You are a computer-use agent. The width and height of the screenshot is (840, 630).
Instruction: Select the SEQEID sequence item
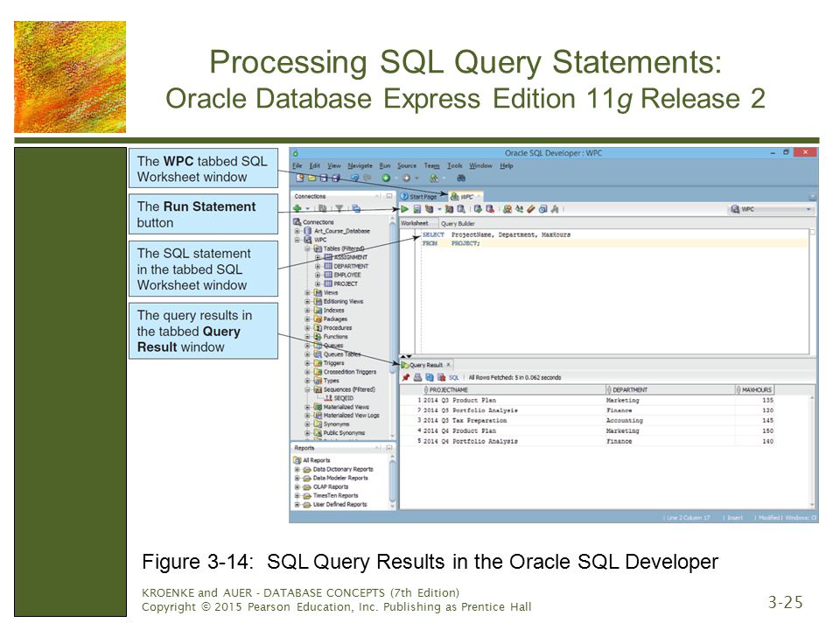343,399
